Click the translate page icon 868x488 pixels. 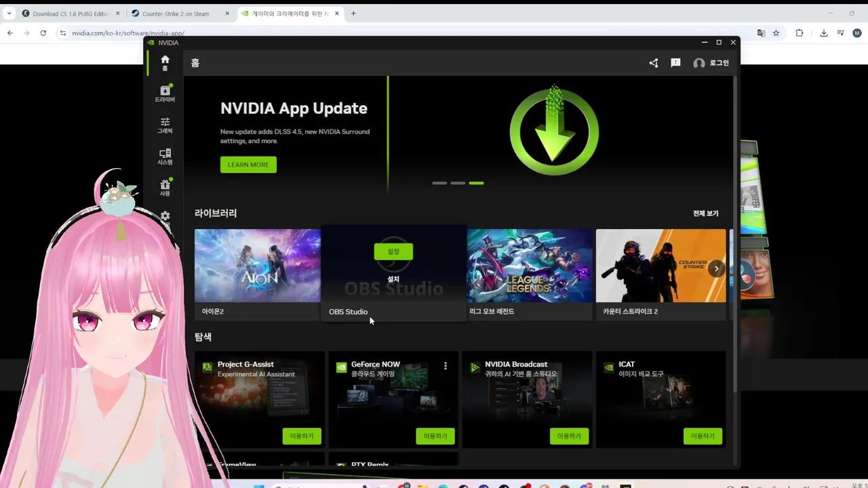(x=761, y=33)
